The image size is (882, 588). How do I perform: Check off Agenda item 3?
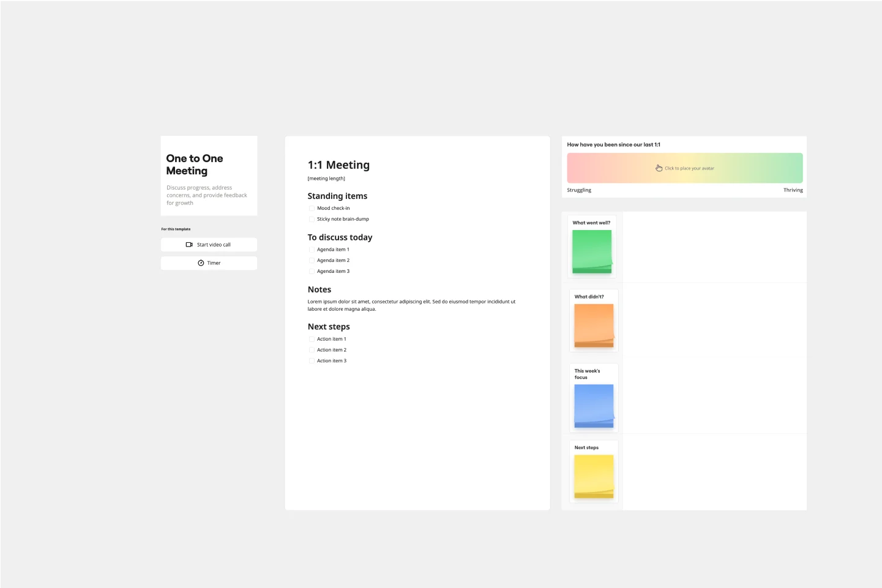312,272
